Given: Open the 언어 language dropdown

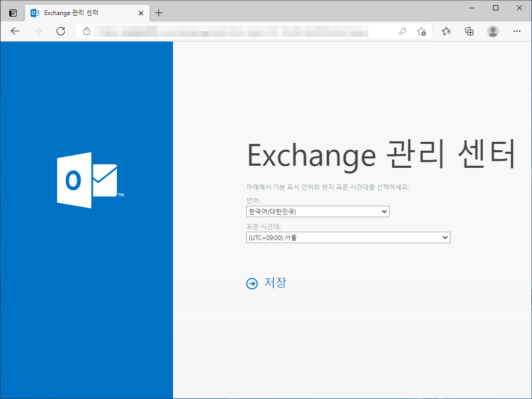Looking at the screenshot, I should 317,211.
